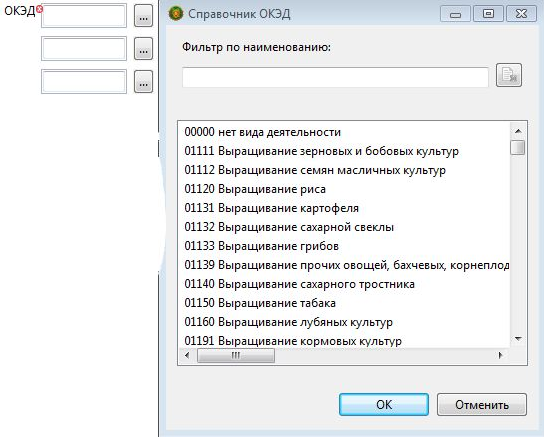Click the horizontal scroll right arrow

pyautogui.click(x=500, y=355)
